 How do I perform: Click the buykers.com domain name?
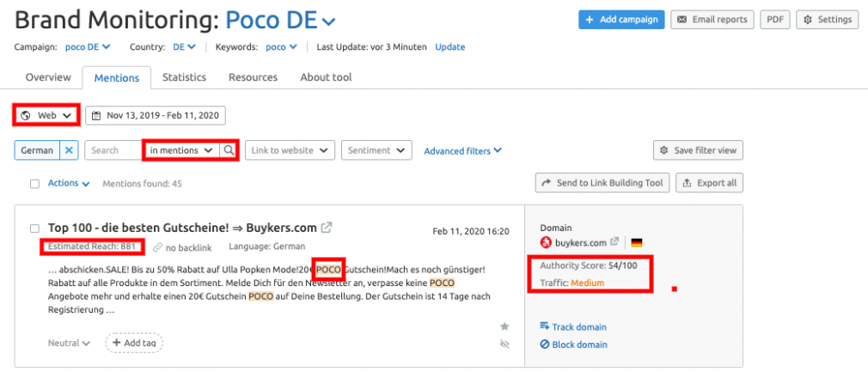[581, 242]
